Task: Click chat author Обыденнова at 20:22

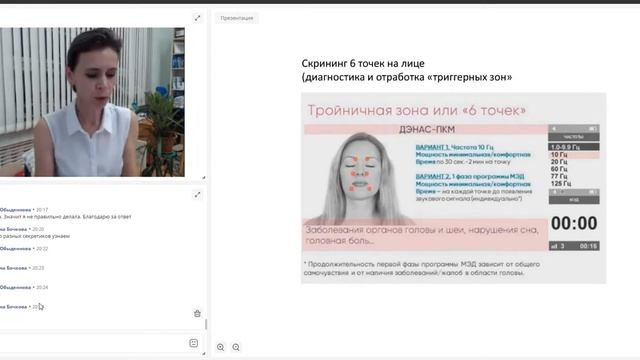Action: click(x=16, y=249)
